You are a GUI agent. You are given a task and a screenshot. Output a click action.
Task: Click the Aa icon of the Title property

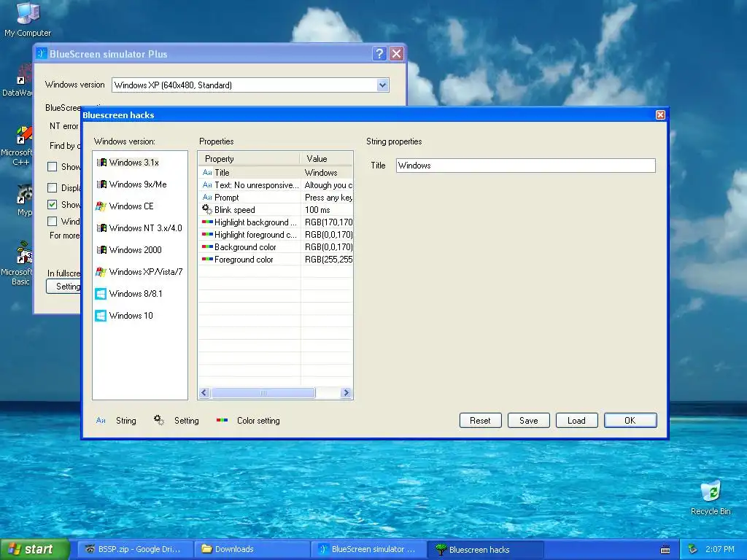tap(207, 173)
